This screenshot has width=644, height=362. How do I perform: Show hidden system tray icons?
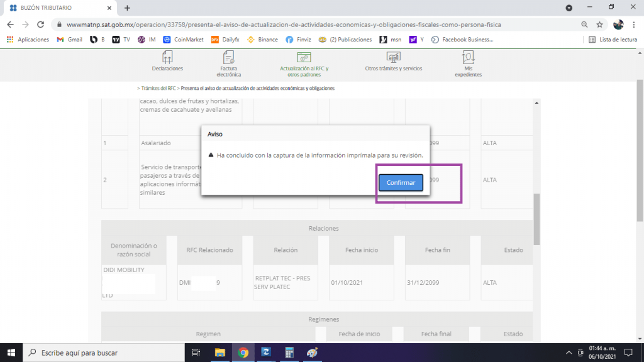click(x=569, y=353)
